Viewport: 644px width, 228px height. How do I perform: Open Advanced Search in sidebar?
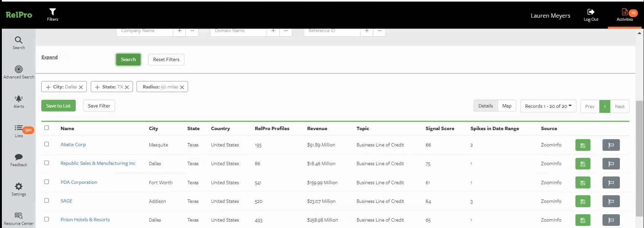click(x=19, y=72)
